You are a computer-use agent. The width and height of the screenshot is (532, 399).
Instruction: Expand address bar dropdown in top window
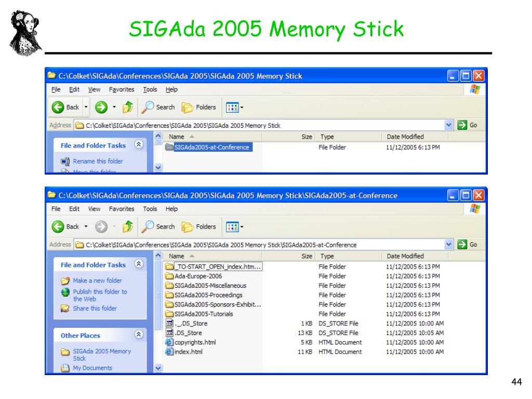[x=448, y=125]
